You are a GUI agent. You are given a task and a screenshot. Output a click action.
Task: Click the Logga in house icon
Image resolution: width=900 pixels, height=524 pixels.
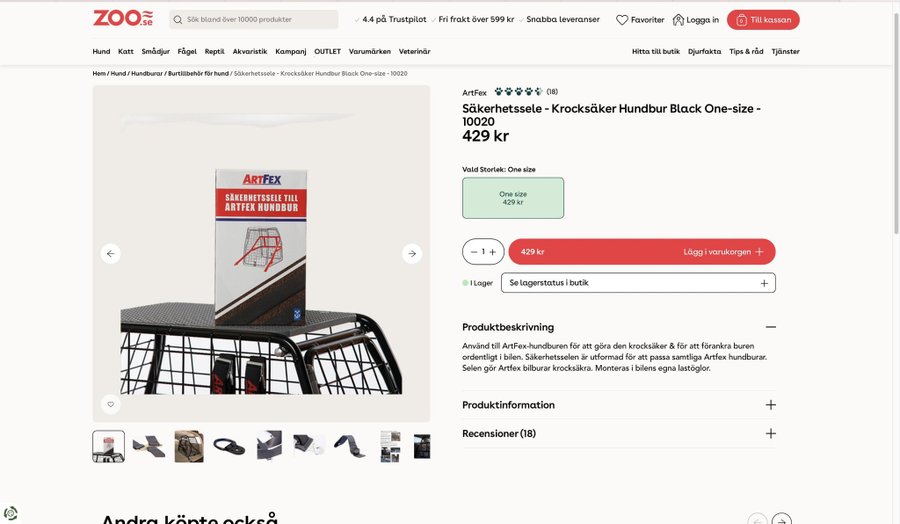pos(678,20)
